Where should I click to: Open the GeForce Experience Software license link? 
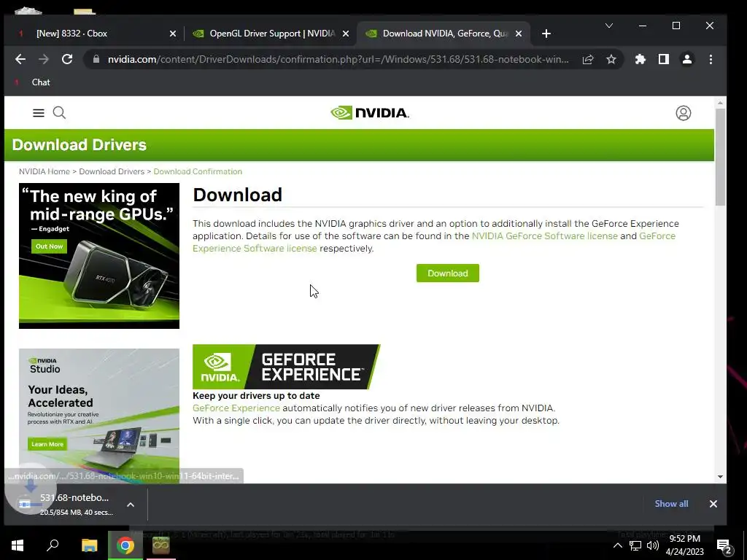click(x=255, y=249)
